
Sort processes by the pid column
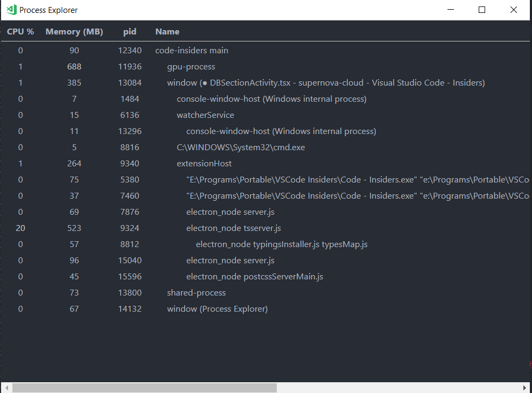(130, 31)
